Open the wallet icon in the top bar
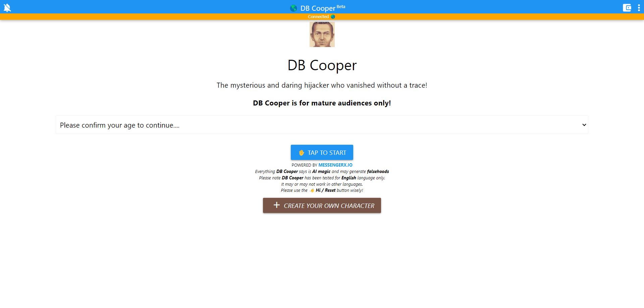644x308 pixels. click(627, 7)
